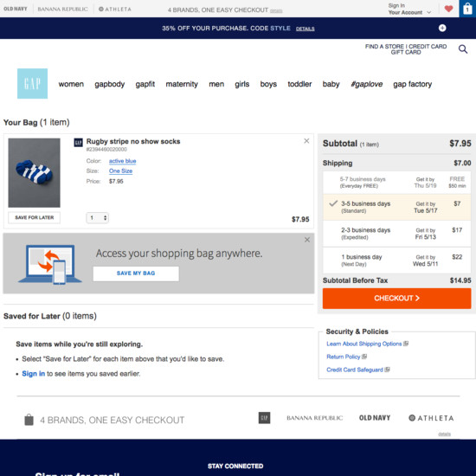The width and height of the screenshot is (476, 476).
Task: Click the footer Gap brand logo
Action: pos(265,418)
